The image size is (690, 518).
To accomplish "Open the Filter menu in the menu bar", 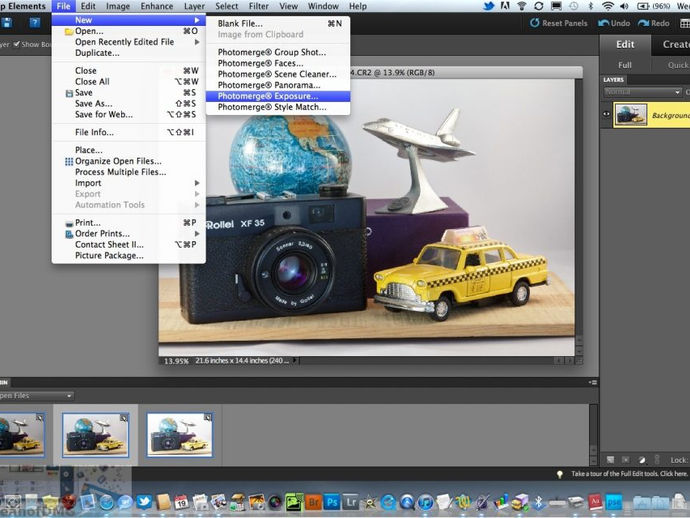I will [259, 6].
